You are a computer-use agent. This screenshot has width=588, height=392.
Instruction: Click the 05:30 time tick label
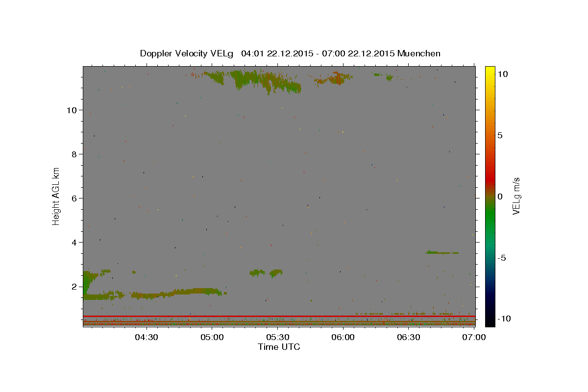tap(277, 337)
